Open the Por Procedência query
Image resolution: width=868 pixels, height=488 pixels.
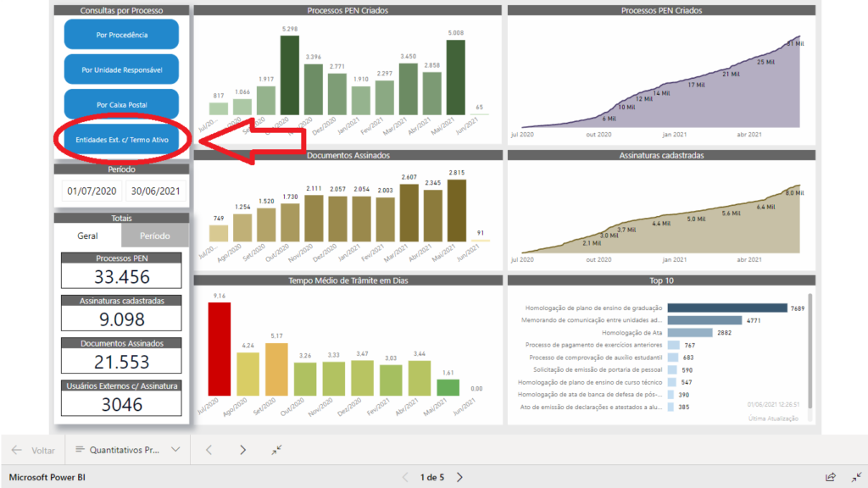coord(121,35)
